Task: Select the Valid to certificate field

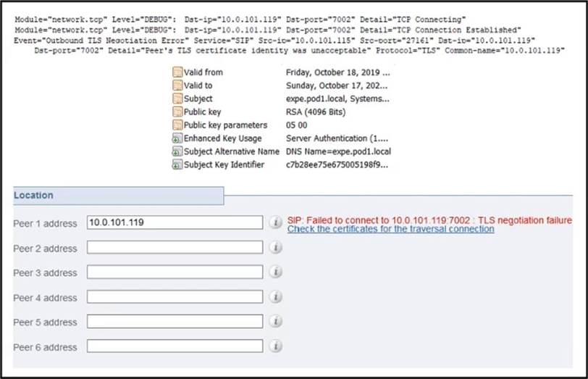Action: click(198, 86)
